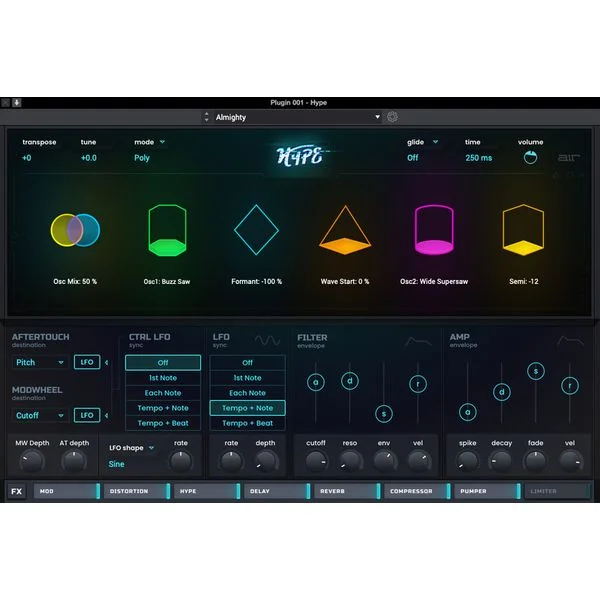Viewport: 600px width, 600px height.
Task: Click the teal Formant diamond icon
Action: 256,230
